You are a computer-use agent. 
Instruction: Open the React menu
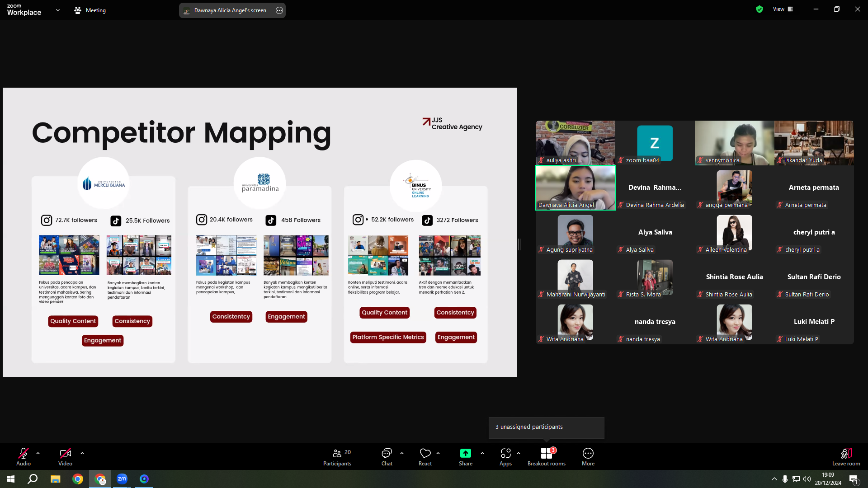[425, 456]
